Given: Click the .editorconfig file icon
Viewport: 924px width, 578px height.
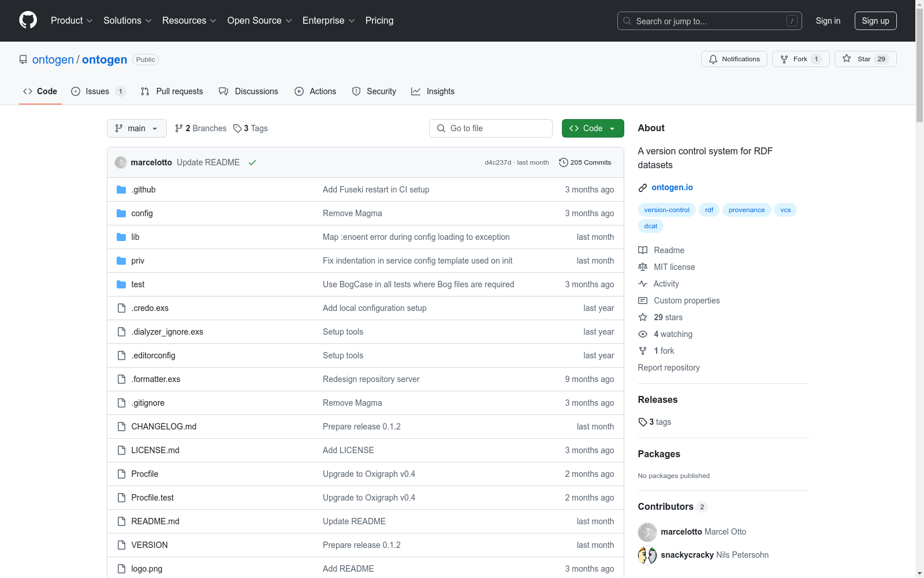Looking at the screenshot, I should pyautogui.click(x=121, y=355).
